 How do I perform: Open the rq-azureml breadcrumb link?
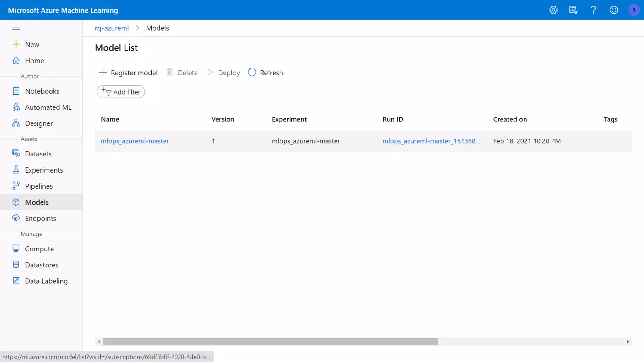(112, 28)
